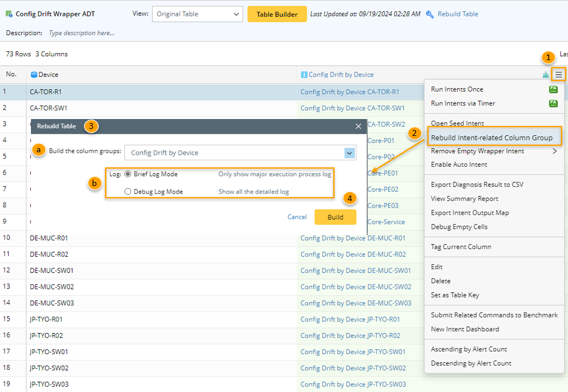The height and width of the screenshot is (392, 568).
Task: Click the PA badge beside Run Intents via Timer
Action: click(x=553, y=103)
